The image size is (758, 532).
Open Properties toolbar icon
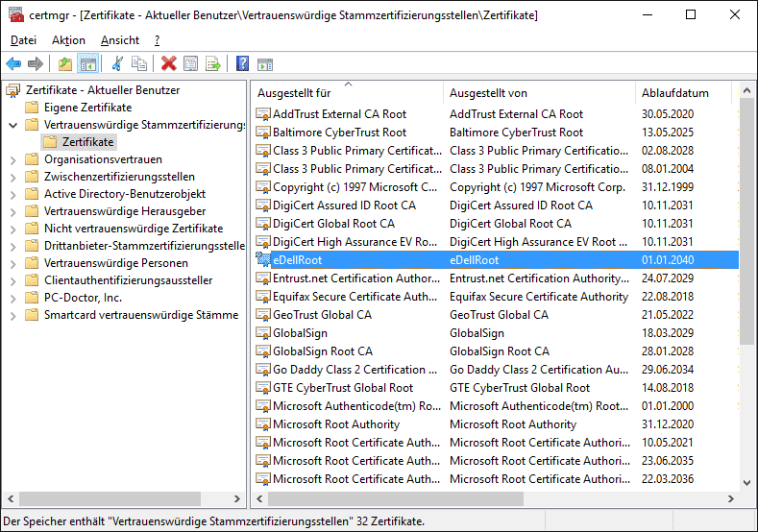(191, 63)
